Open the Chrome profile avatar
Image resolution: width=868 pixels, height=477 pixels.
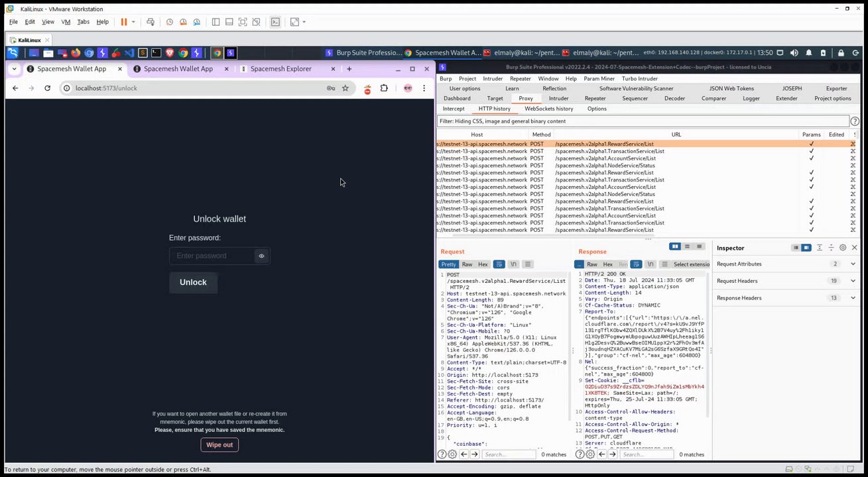(408, 88)
